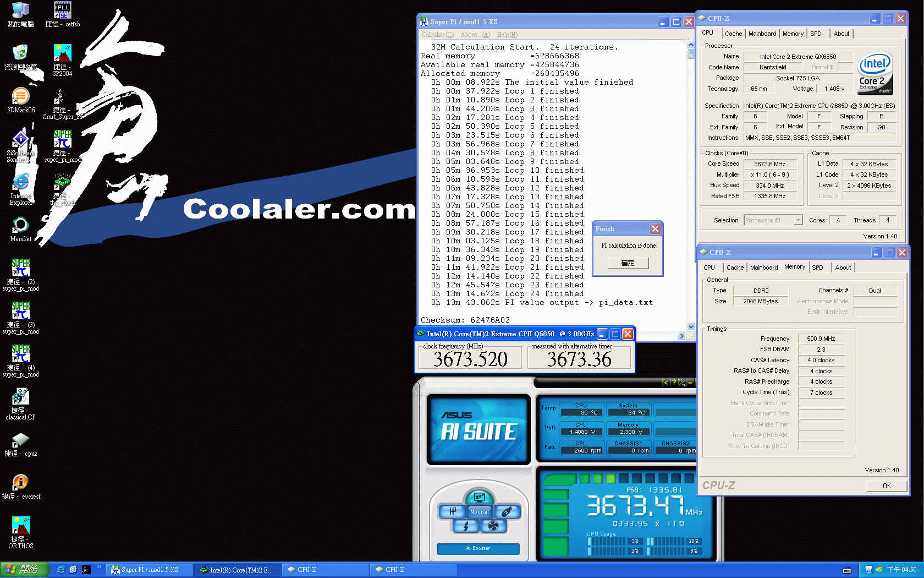Image resolution: width=924 pixels, height=578 pixels.
Task: Click the sleep mode monitor icon in AI Suite
Action: click(479, 497)
